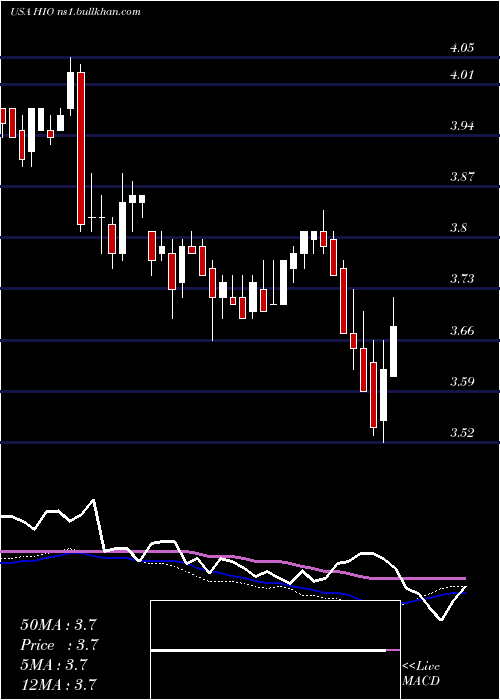Click the 'USA HIO ns1.bullkhan.com' header text
The width and height of the screenshot is (500, 700).
click(75, 11)
